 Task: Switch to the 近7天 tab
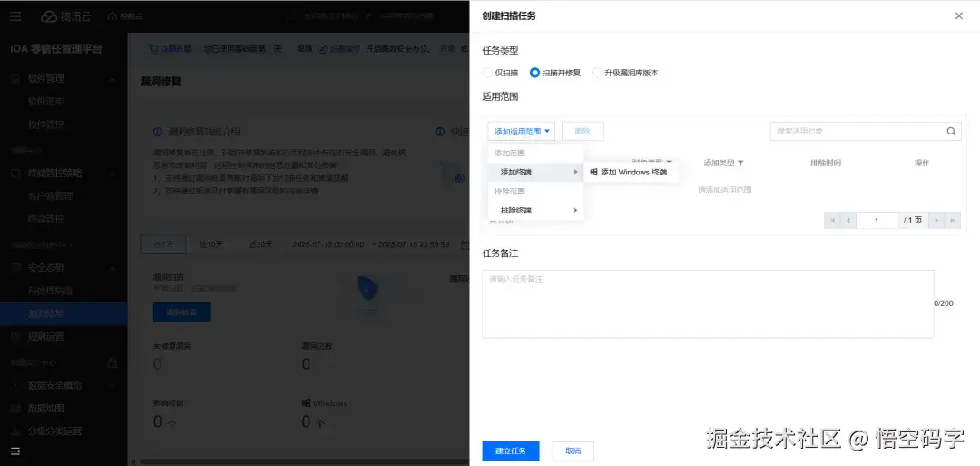165,244
